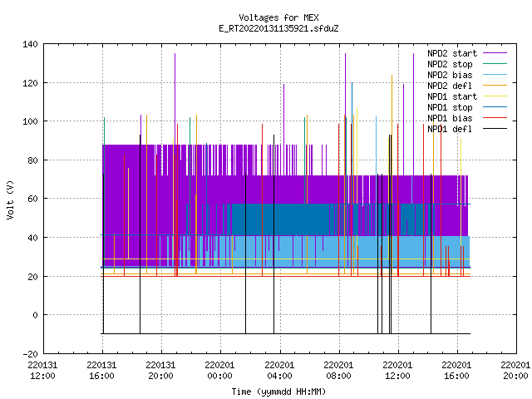This screenshot has height=399, width=532.
Task: Click the black NPD1 defl baseline at -10 V
Action: click(286, 334)
